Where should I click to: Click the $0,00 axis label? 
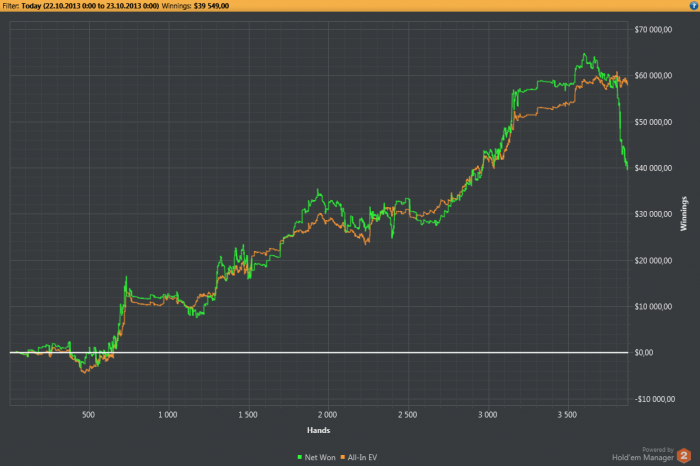point(644,352)
